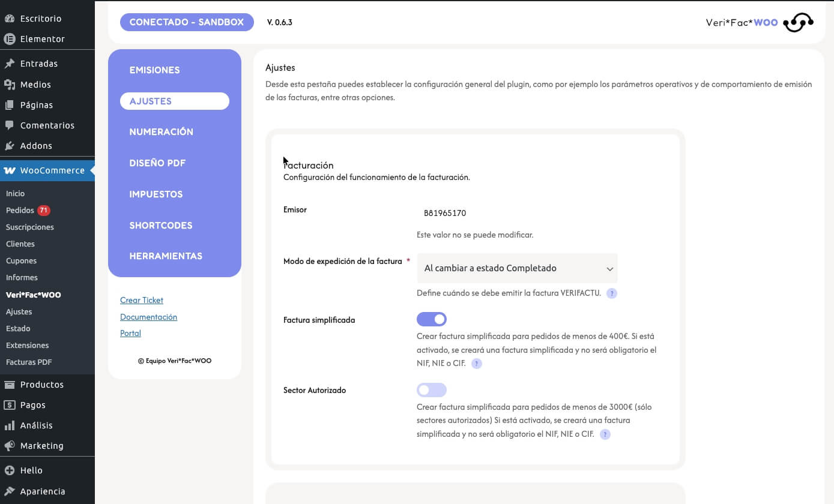Click the Escritorio dashboard icon

click(10, 19)
